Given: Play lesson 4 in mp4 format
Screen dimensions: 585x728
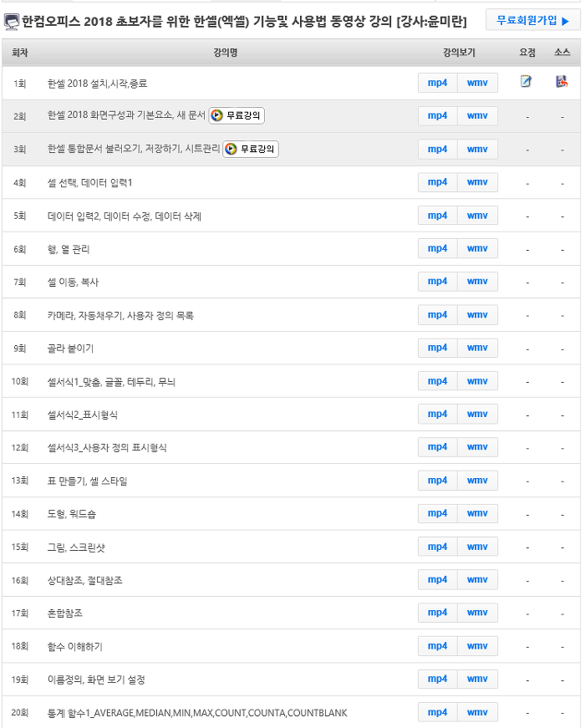Looking at the screenshot, I should 437,182.
